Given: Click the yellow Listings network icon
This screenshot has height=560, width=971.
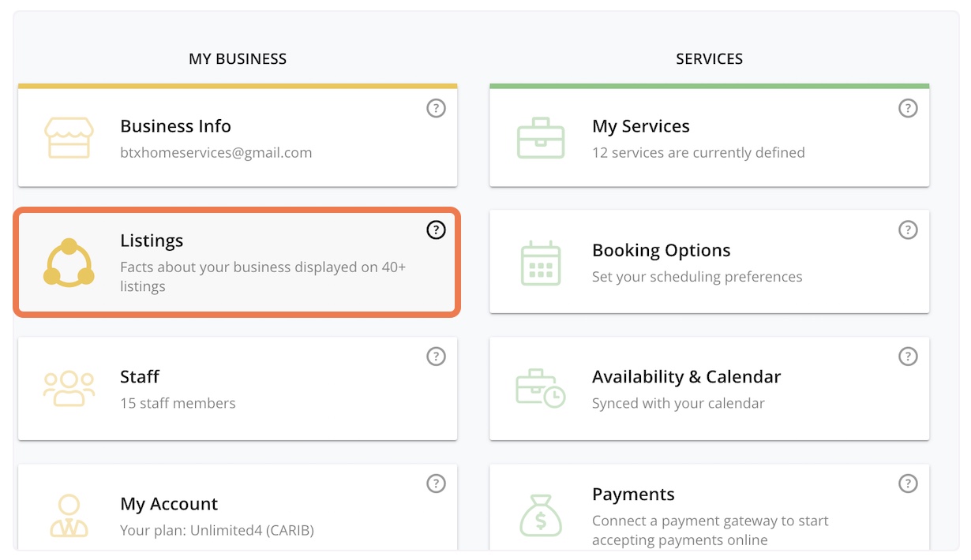Looking at the screenshot, I should (x=69, y=263).
